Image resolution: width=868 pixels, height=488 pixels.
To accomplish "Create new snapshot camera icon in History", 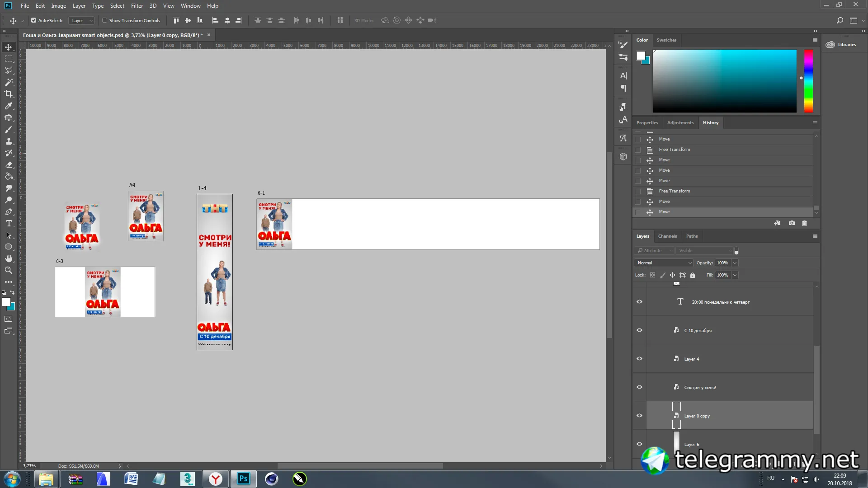I will (792, 223).
